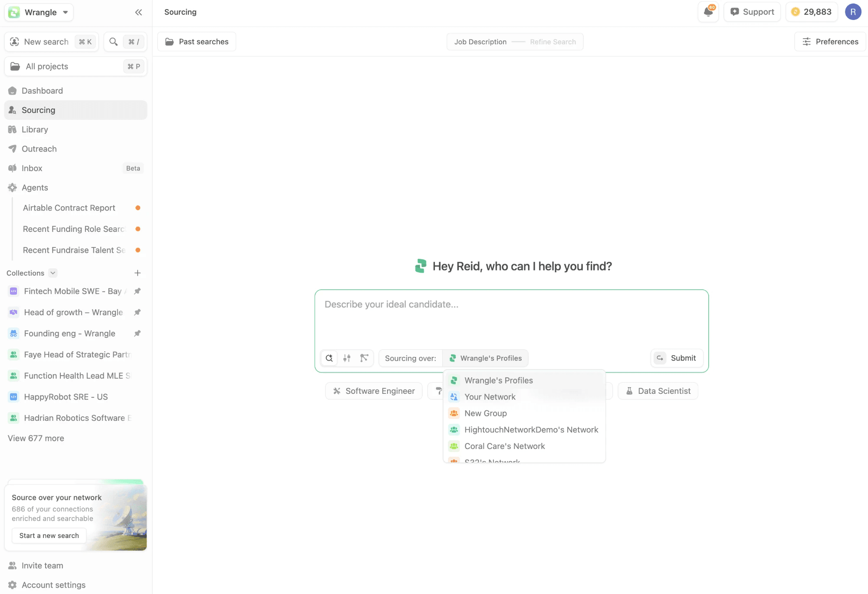Open the Sourcing over Wrangle's Profiles dropdown
The image size is (868, 594).
tap(485, 358)
